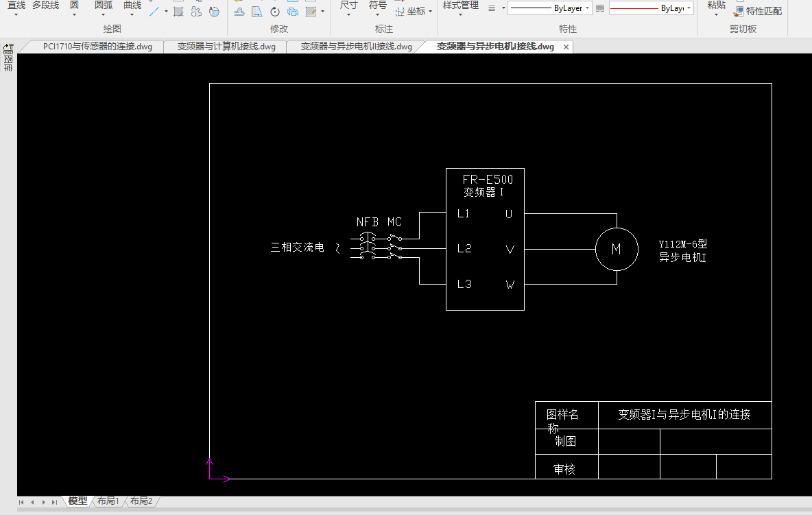Click the 剪切板 panel label
The width and height of the screenshot is (812, 515).
pyautogui.click(x=743, y=29)
